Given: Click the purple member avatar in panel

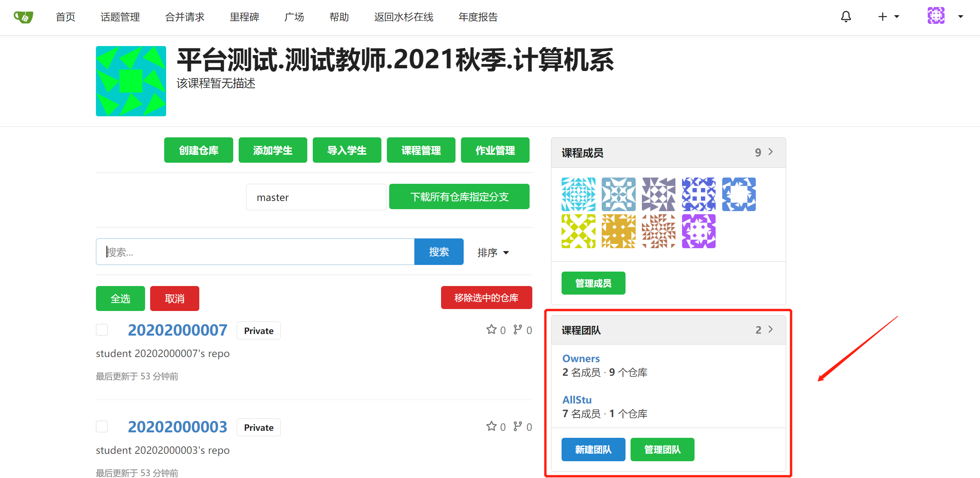Looking at the screenshot, I should [699, 231].
